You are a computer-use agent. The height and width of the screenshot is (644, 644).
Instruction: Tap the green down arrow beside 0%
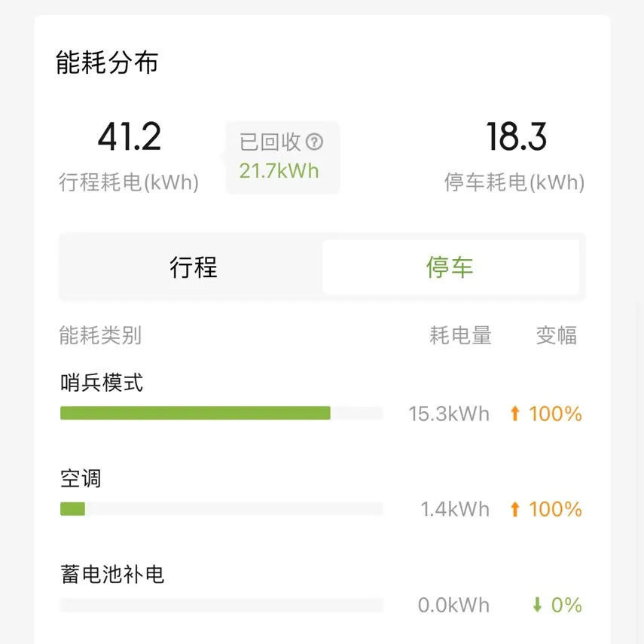pos(537,605)
